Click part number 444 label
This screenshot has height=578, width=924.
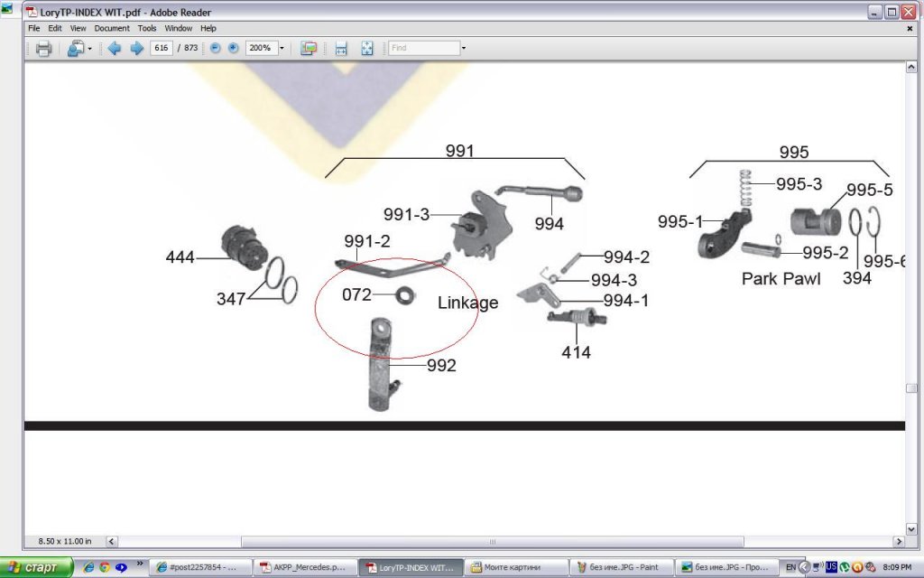point(180,257)
